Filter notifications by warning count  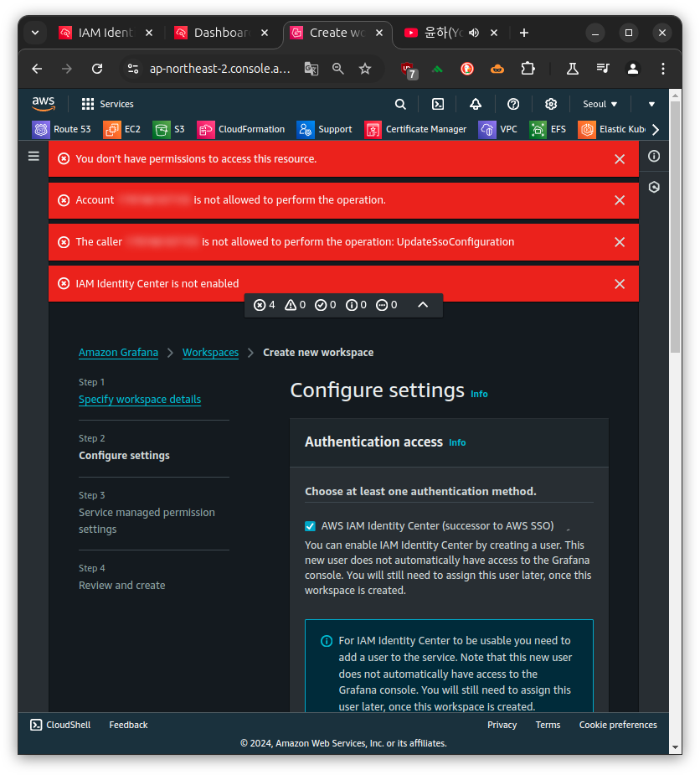(296, 305)
